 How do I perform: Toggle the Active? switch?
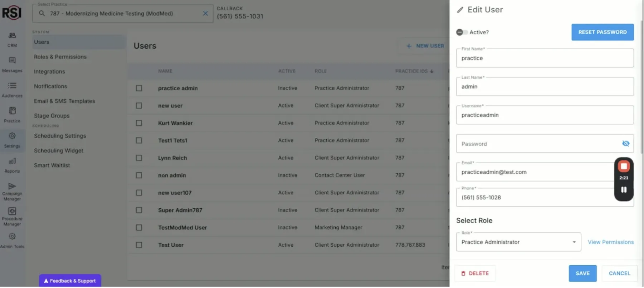click(x=462, y=33)
